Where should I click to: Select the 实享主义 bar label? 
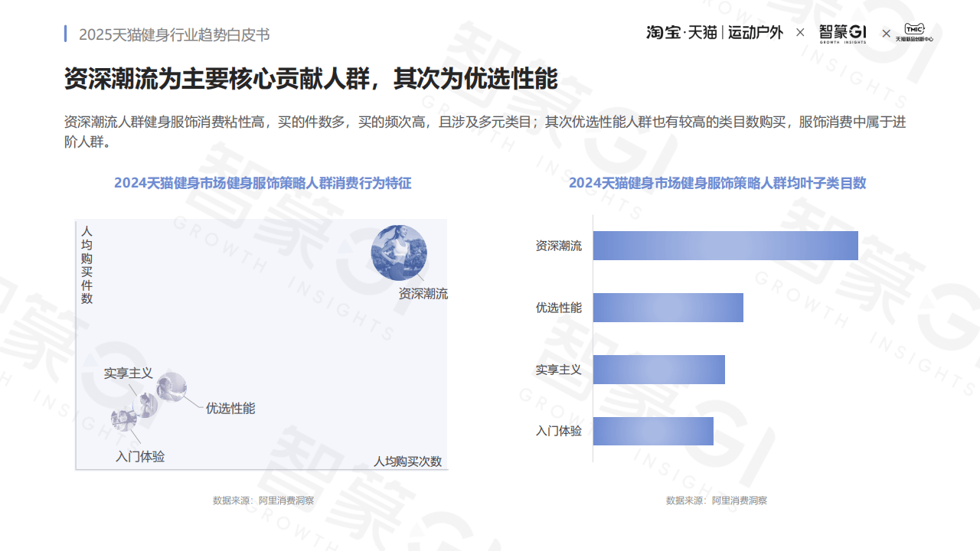click(560, 369)
